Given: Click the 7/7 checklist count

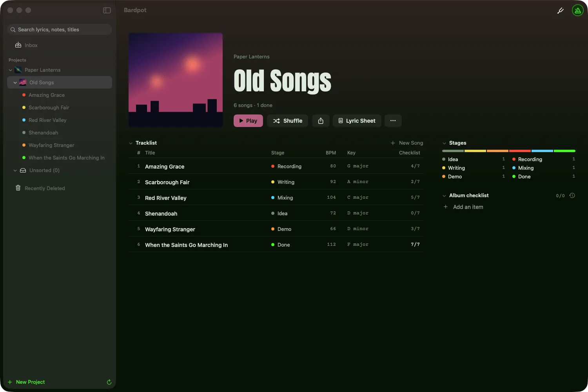Looking at the screenshot, I should pyautogui.click(x=415, y=245).
